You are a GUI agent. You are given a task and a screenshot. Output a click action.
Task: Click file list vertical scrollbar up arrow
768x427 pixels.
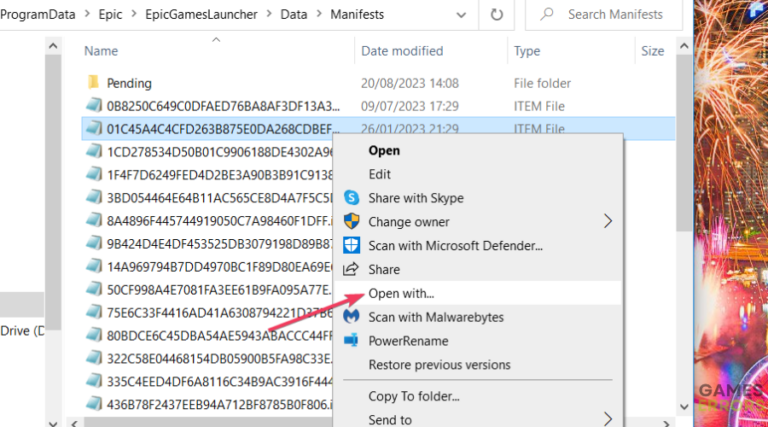[684, 47]
